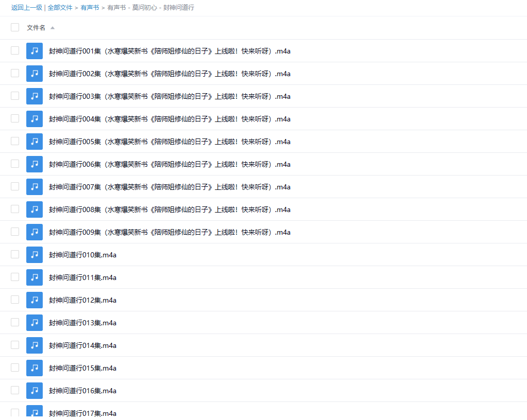
Task: Click the music icon for 封神问道行012集
Action: pyautogui.click(x=35, y=300)
